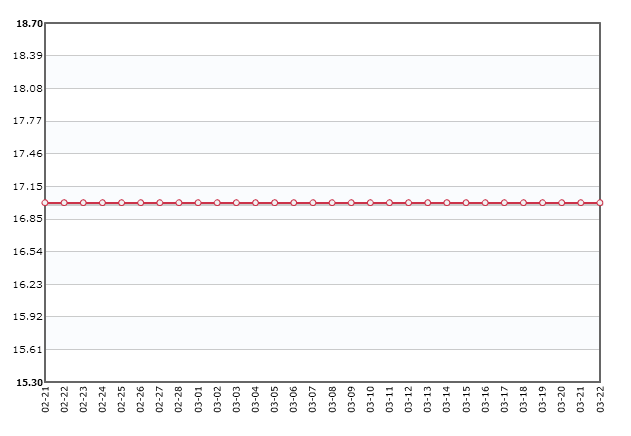This screenshot has height=436, width=631.
Task: Click the 03-15 x-axis date label
Action: point(466,399)
